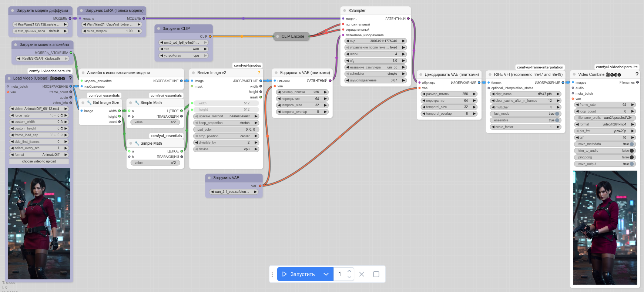Edit сид seed field in KSampler

pyautogui.click(x=376, y=41)
